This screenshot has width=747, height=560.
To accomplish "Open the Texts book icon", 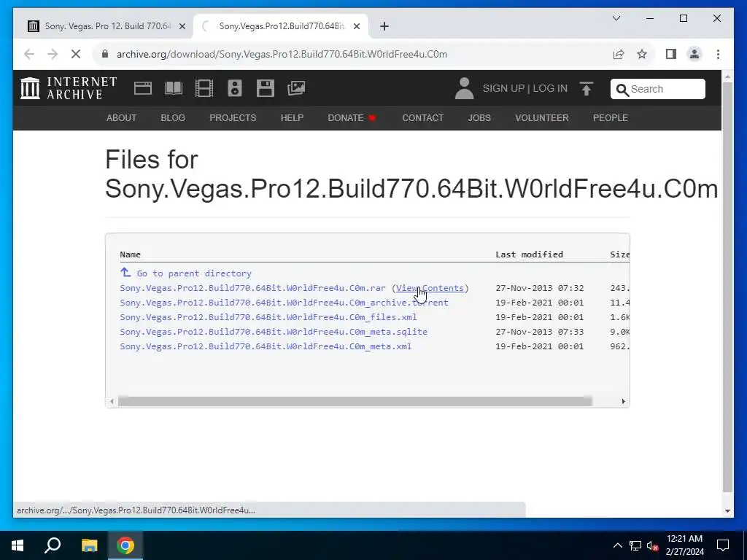I will (174, 88).
